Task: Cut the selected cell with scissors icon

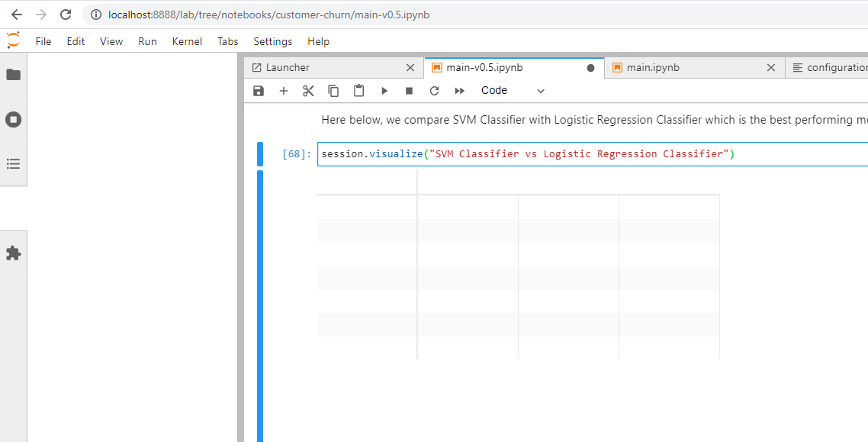Action: coord(308,90)
